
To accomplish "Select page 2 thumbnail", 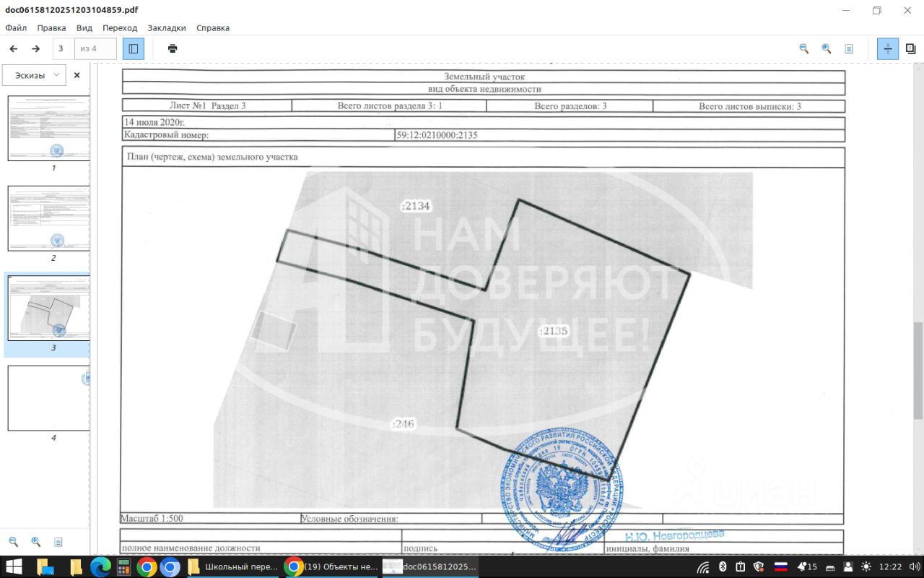I will pos(49,218).
